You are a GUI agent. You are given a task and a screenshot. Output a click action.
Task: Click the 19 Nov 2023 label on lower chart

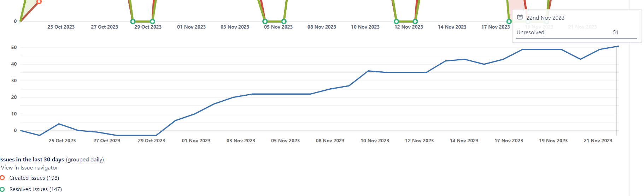(554, 141)
